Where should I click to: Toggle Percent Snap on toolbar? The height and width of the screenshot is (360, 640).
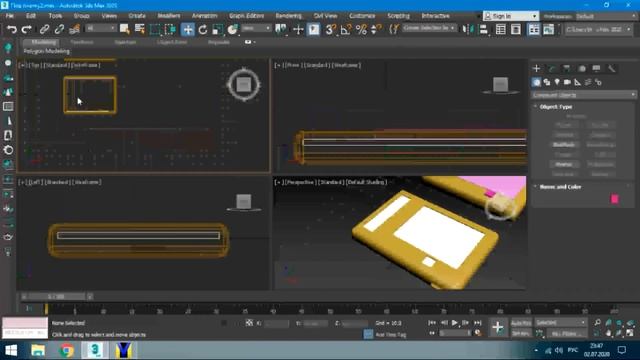[x=361, y=29]
